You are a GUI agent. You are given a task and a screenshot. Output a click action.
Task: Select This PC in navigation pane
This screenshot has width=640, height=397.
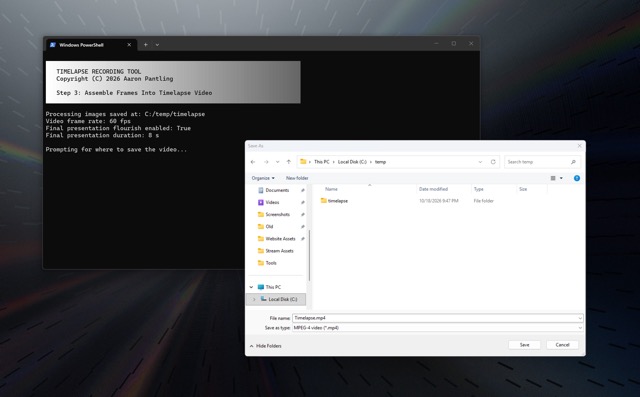273,287
